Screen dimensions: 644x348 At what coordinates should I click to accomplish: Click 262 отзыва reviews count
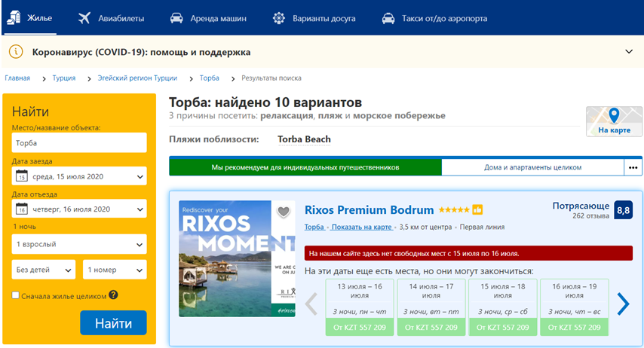[x=590, y=216]
